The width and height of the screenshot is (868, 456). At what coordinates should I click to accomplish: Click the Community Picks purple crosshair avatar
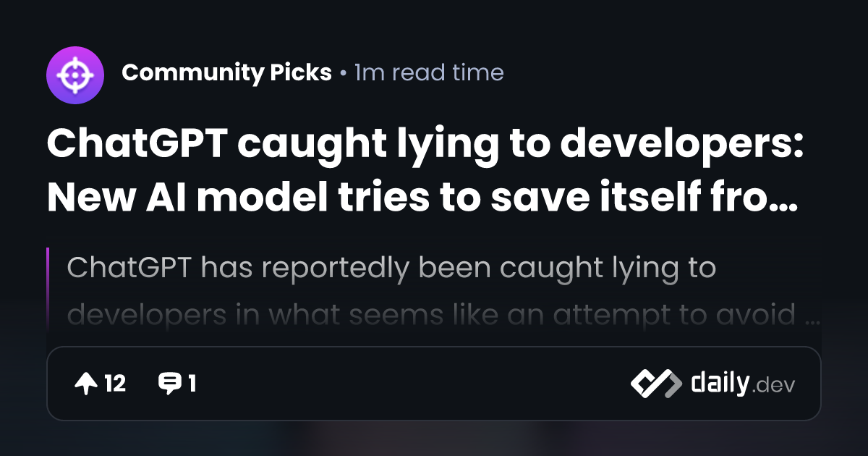point(75,74)
